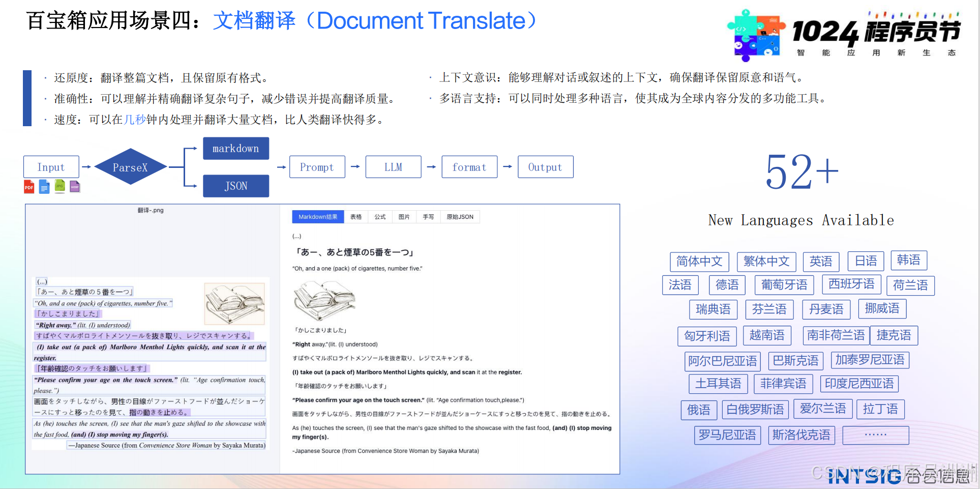
Task: Choose the 丹麦语 language tag
Action: tap(826, 309)
